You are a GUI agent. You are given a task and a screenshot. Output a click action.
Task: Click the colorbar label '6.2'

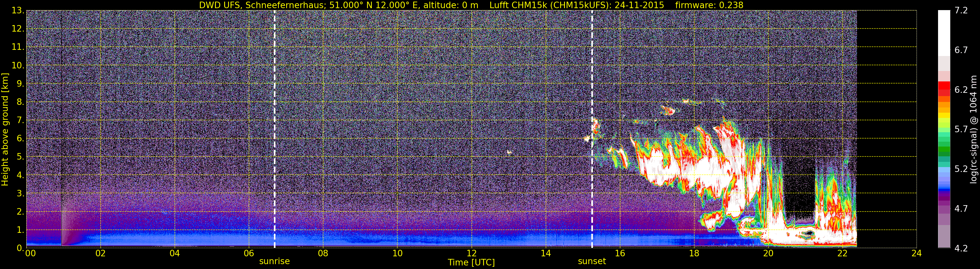tap(961, 90)
